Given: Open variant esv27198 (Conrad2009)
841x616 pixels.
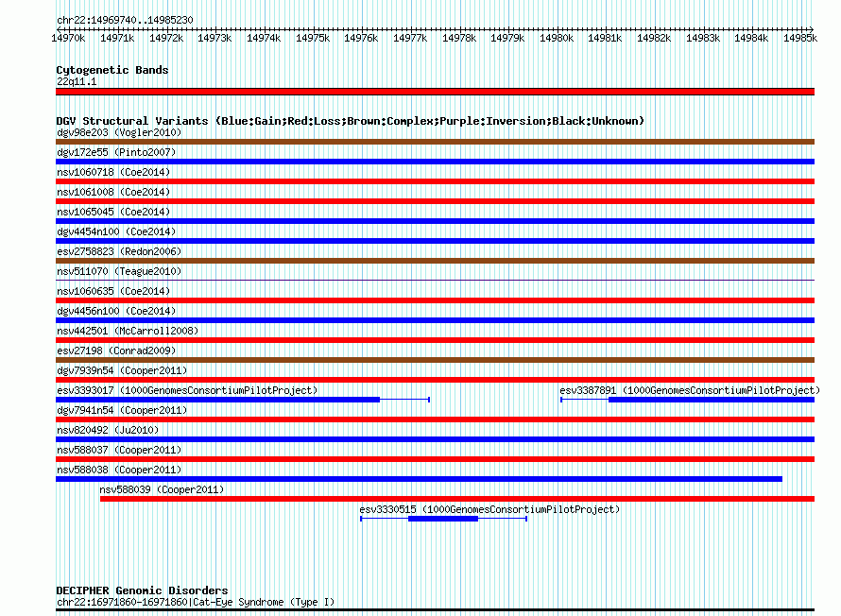Looking at the screenshot, I should [116, 351].
